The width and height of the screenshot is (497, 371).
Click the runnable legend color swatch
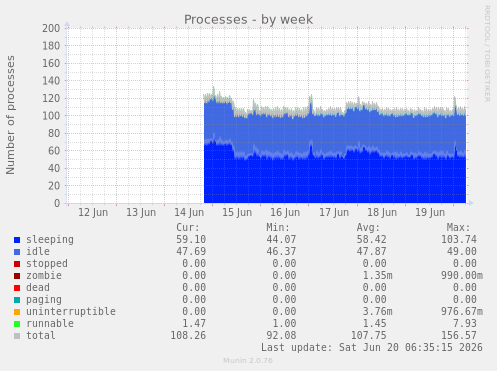[x=17, y=324]
